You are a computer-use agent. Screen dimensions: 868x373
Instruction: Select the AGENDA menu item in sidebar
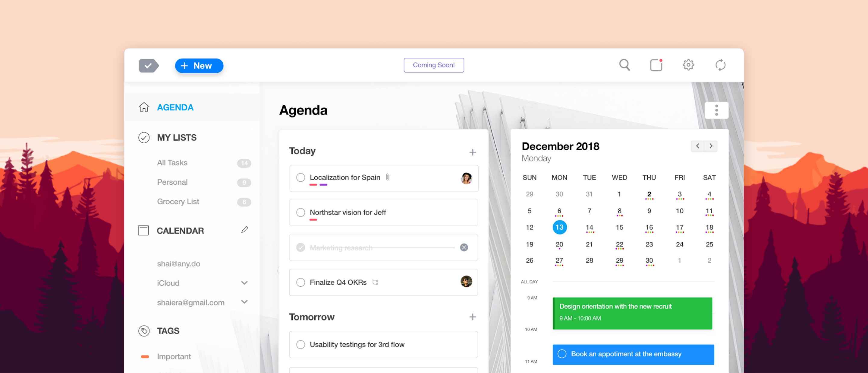[x=175, y=107]
